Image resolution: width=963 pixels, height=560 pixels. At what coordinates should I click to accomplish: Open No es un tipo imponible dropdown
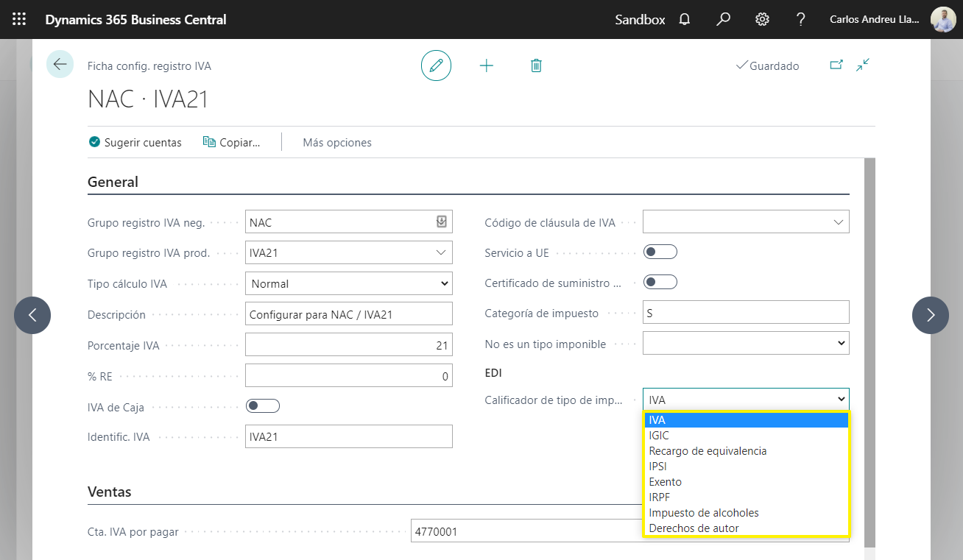tap(746, 343)
